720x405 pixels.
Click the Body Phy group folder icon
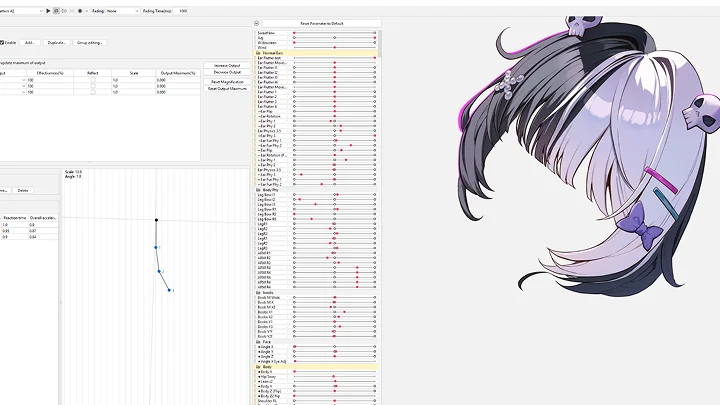[258, 190]
